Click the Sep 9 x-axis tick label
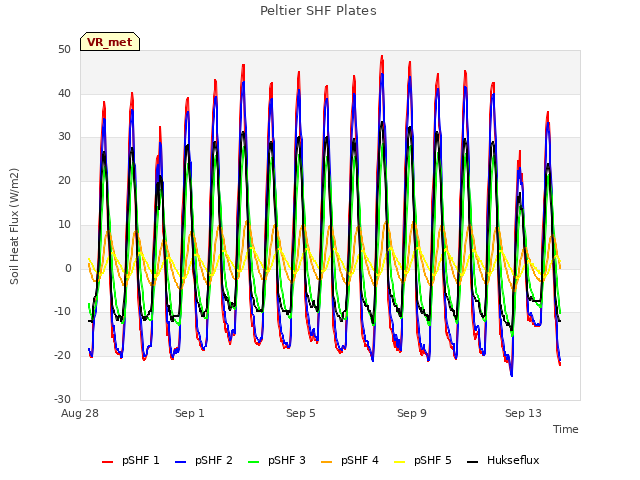Viewport: 640px width, 480px height. tap(412, 413)
